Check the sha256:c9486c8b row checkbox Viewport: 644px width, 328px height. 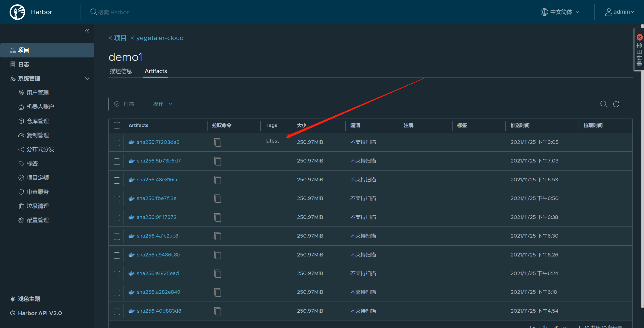(x=117, y=255)
